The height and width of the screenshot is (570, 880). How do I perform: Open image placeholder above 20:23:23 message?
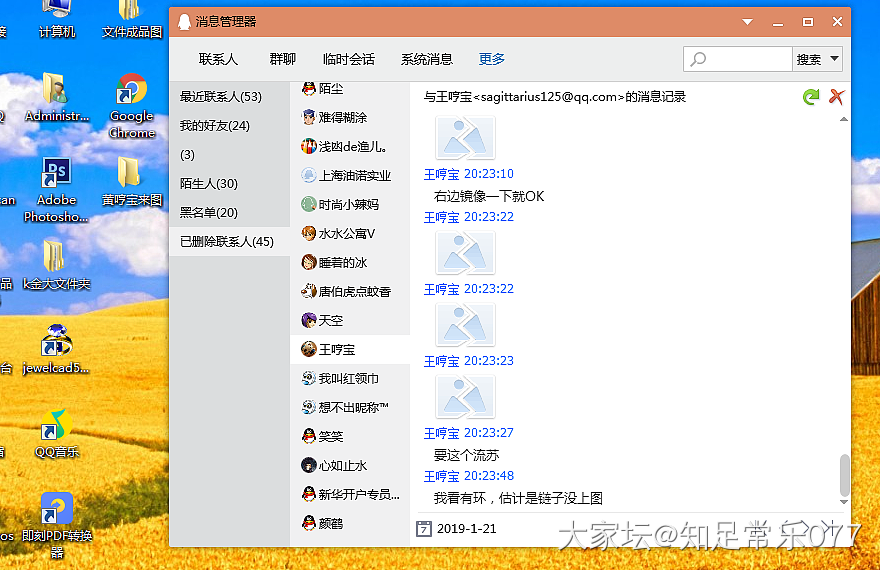click(465, 325)
